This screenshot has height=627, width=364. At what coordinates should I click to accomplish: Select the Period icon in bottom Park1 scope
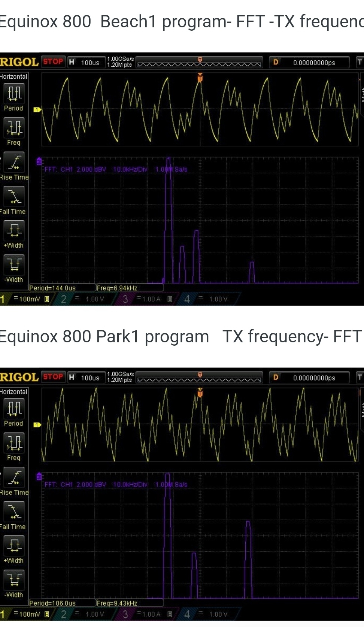click(x=14, y=409)
